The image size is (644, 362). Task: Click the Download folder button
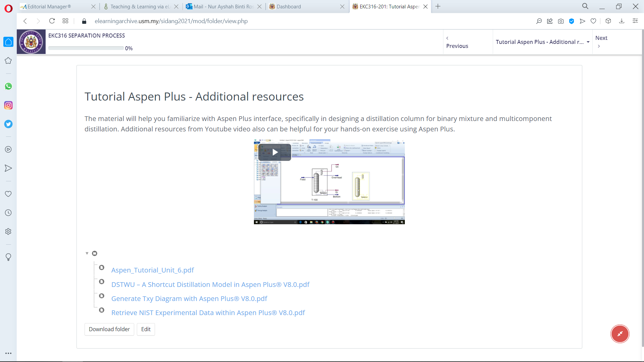point(109,329)
